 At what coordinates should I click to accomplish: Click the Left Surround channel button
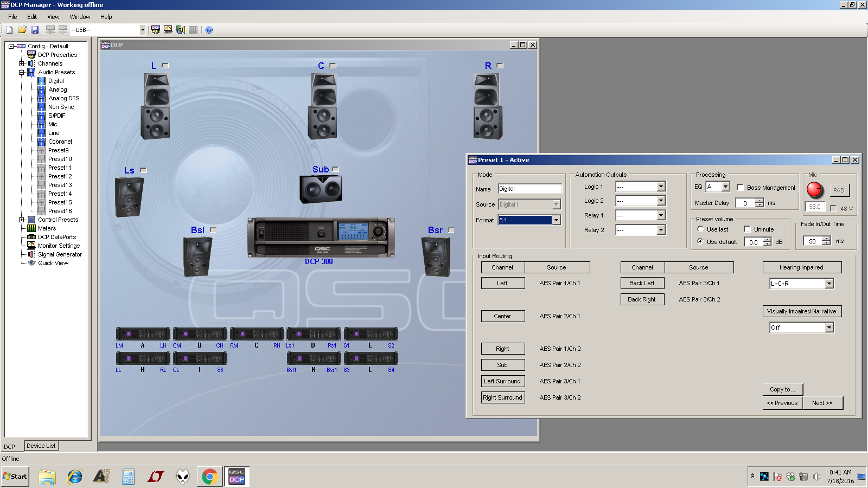[503, 381]
